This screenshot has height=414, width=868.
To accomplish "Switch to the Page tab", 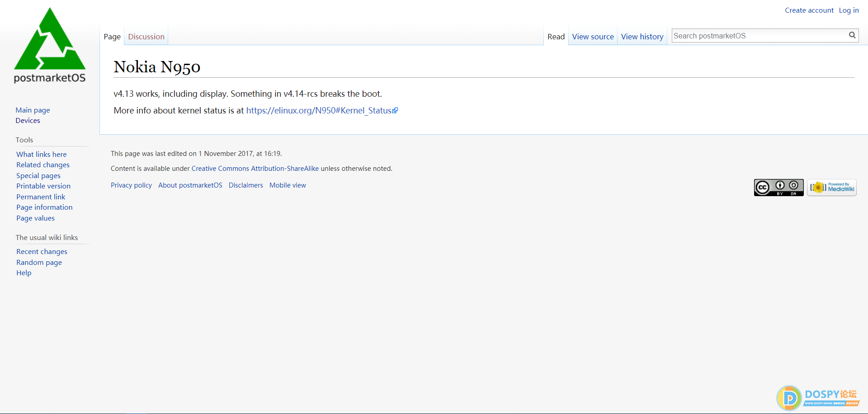I will pos(112,37).
